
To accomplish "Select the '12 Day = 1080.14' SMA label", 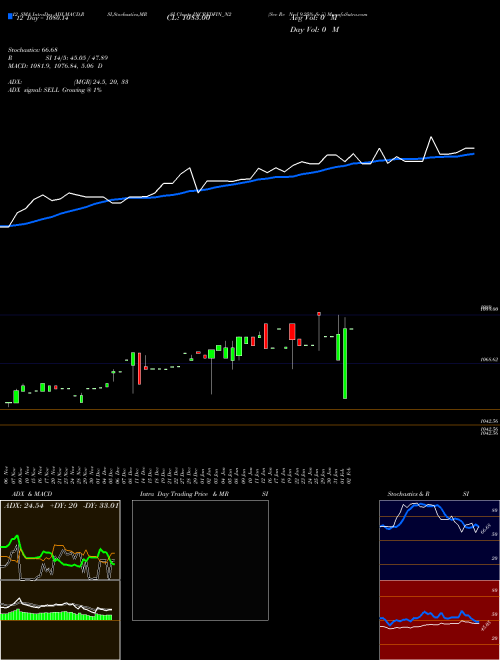I will click(41, 18).
